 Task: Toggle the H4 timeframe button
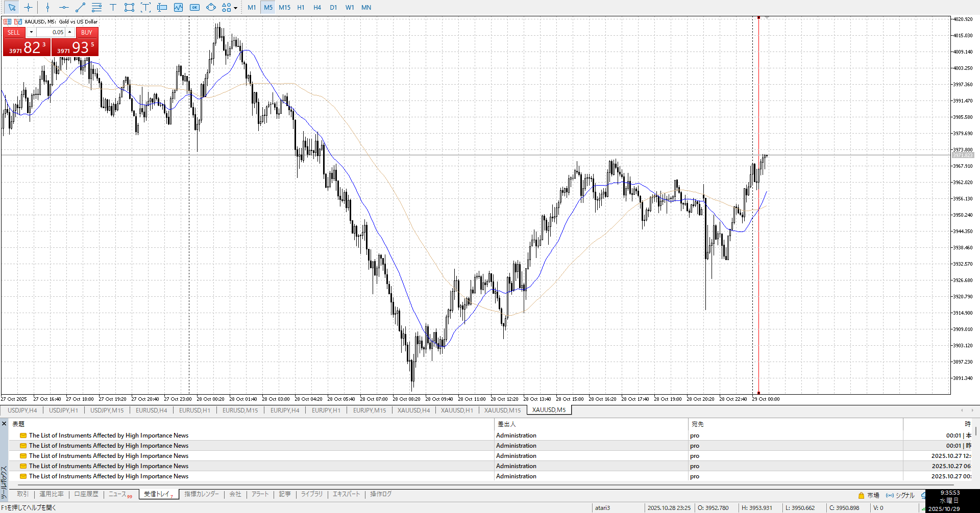317,7
